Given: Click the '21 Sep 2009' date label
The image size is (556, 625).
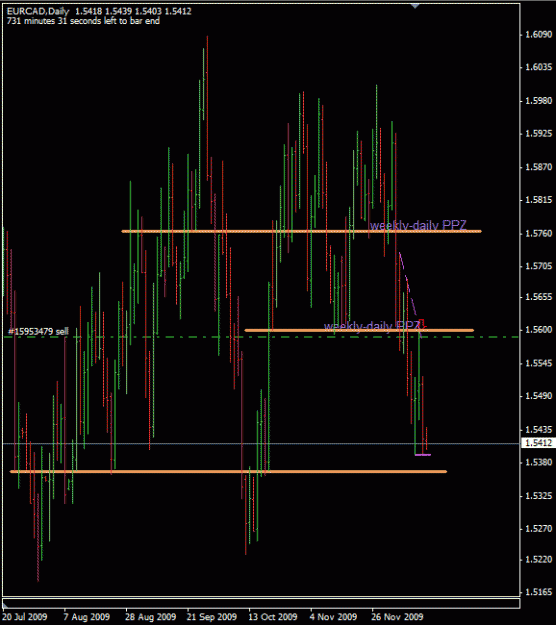Looking at the screenshot, I should (x=212, y=617).
